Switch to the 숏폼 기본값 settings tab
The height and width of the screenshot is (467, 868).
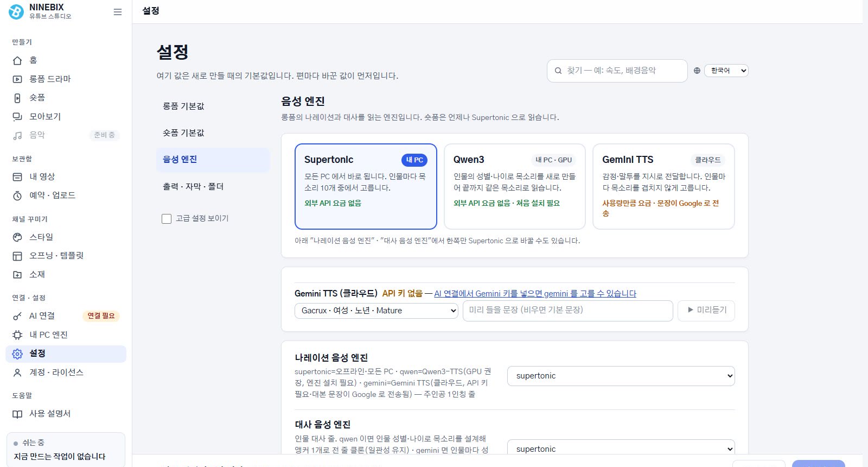(213, 133)
